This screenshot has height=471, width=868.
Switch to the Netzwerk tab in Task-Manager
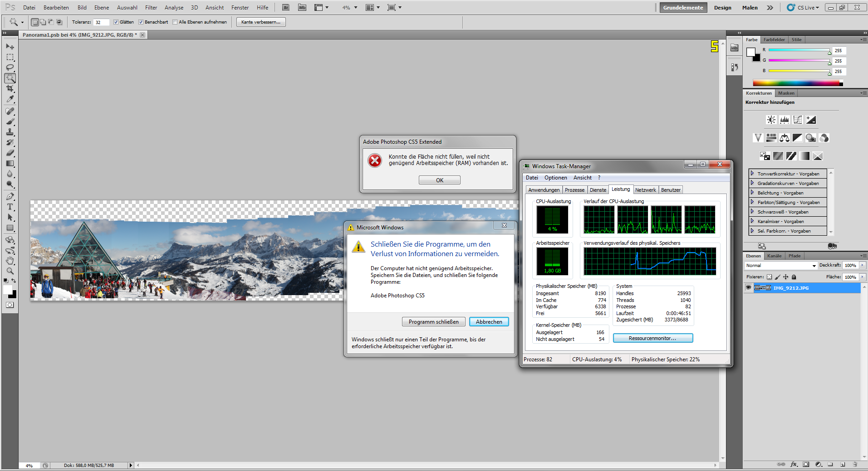point(645,190)
